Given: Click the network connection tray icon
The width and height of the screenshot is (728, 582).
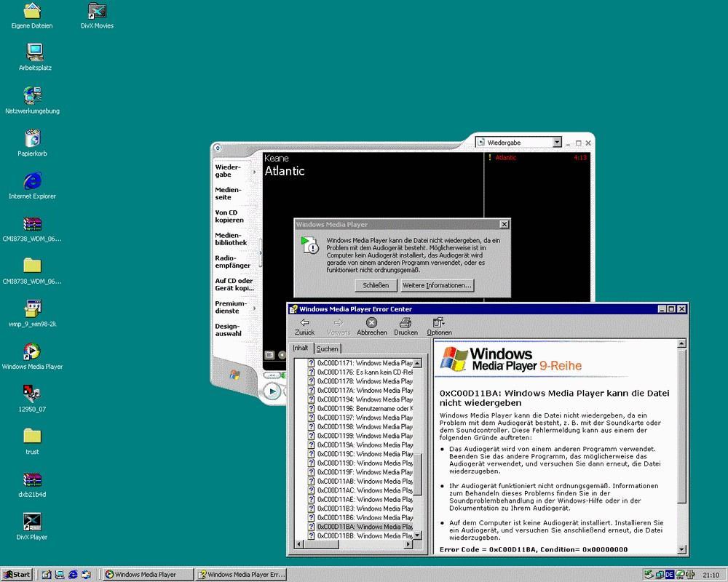Looking at the screenshot, I should coord(660,575).
